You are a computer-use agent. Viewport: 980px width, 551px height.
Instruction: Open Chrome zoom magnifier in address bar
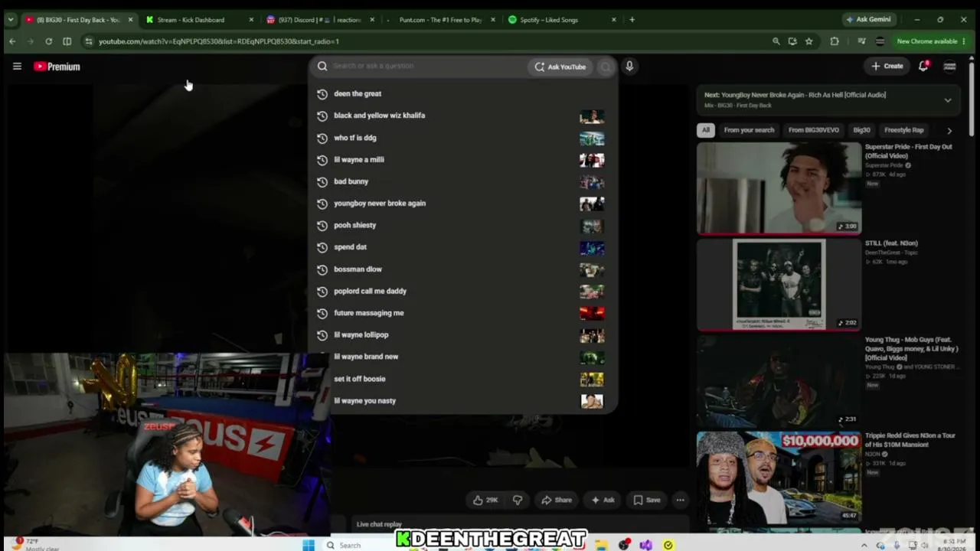tap(776, 41)
